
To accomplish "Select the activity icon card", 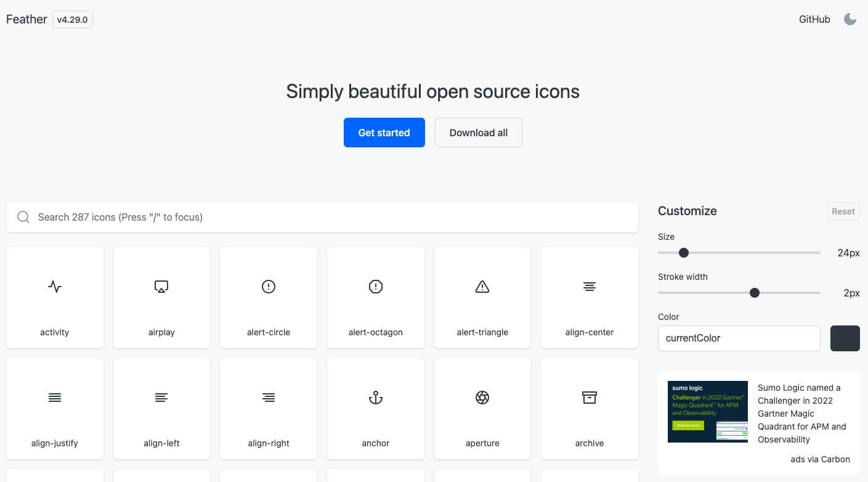I will click(55, 298).
